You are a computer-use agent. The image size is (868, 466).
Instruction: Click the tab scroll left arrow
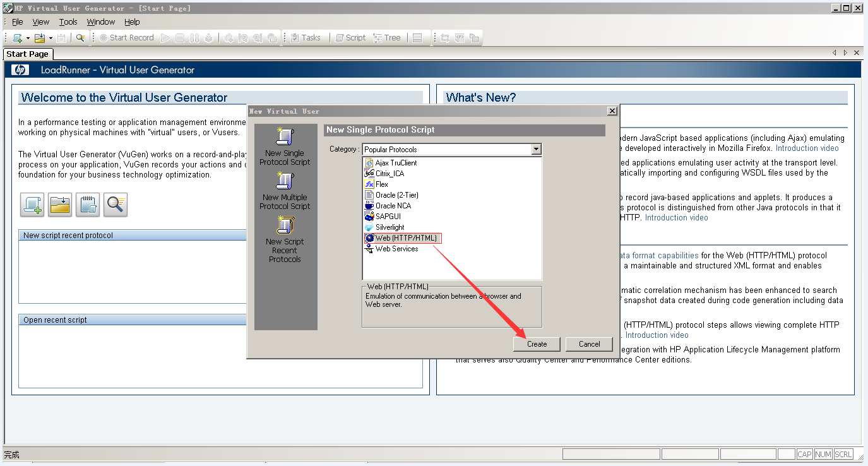tap(835, 53)
